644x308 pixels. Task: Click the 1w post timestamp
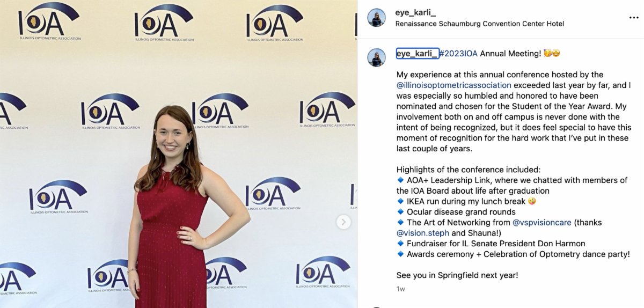pos(400,289)
